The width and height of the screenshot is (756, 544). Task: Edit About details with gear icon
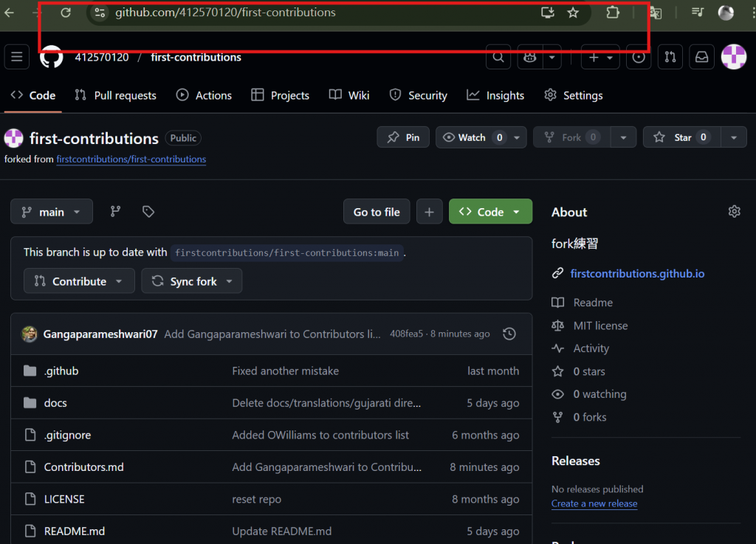tap(734, 212)
